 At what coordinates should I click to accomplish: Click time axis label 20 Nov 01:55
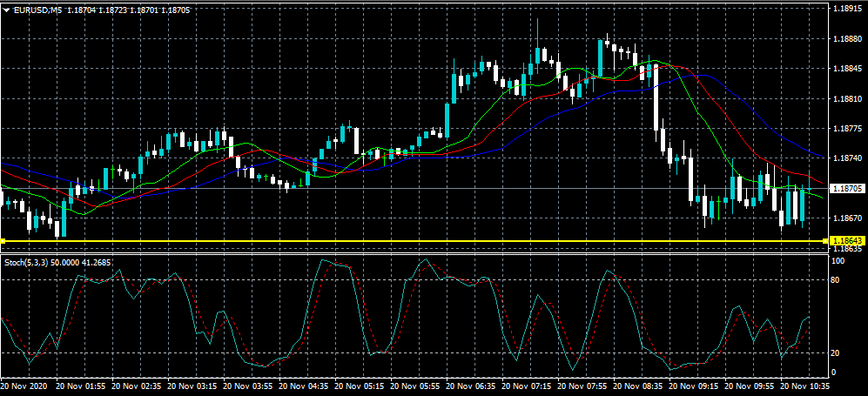click(x=80, y=385)
